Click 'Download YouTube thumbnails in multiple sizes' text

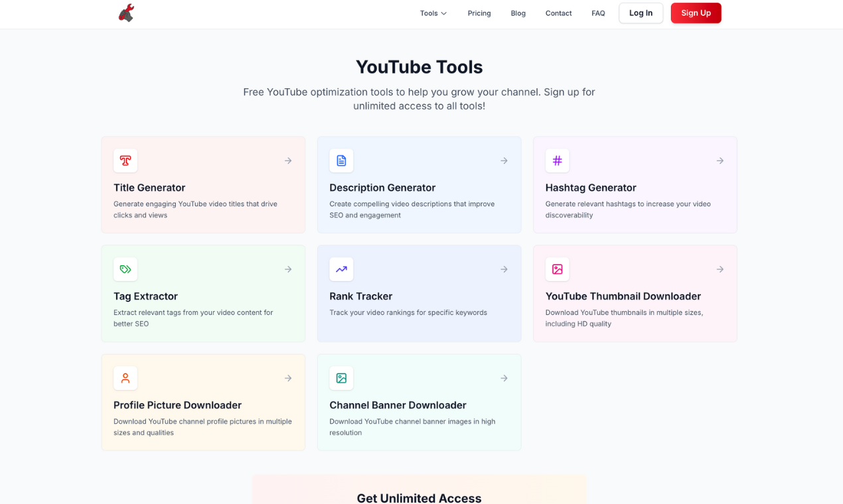(624, 318)
